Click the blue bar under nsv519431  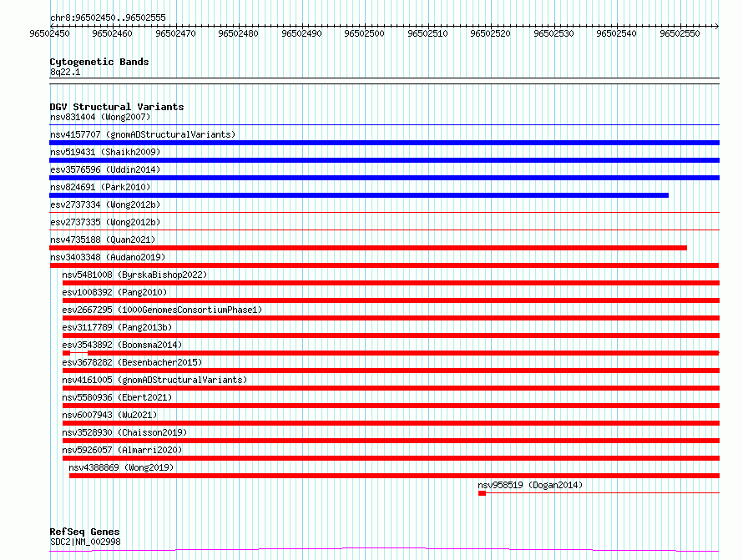pyautogui.click(x=384, y=160)
